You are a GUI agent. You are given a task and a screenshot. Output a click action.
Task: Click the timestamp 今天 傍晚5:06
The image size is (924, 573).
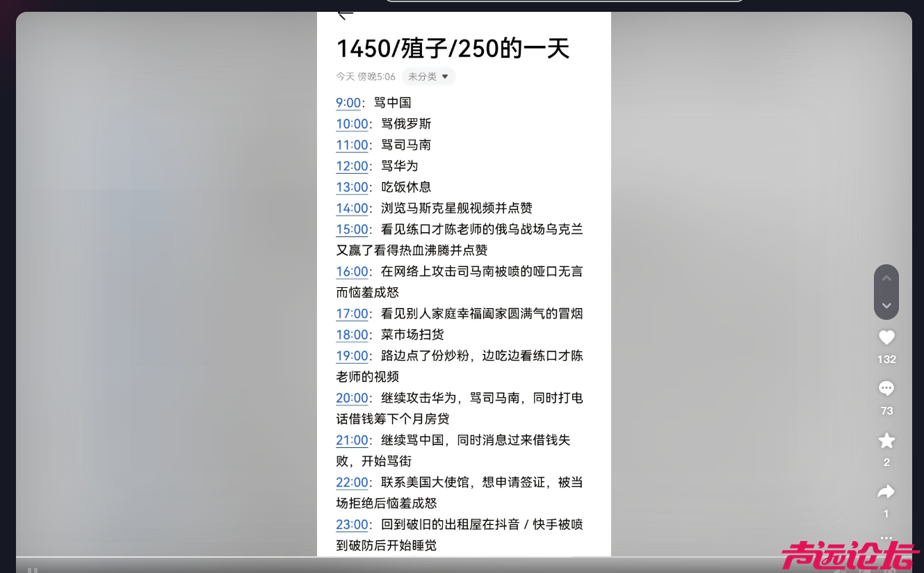(x=366, y=76)
